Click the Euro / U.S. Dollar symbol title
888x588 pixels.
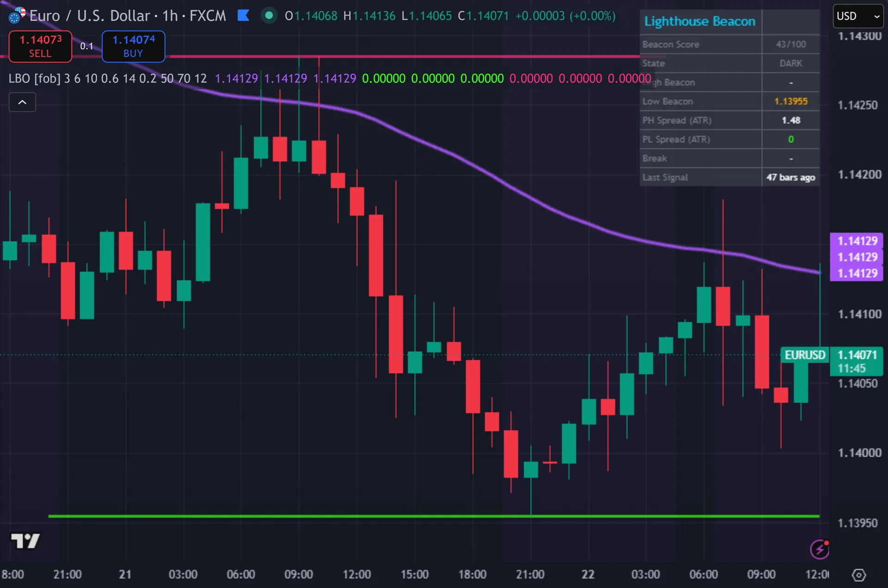point(90,16)
